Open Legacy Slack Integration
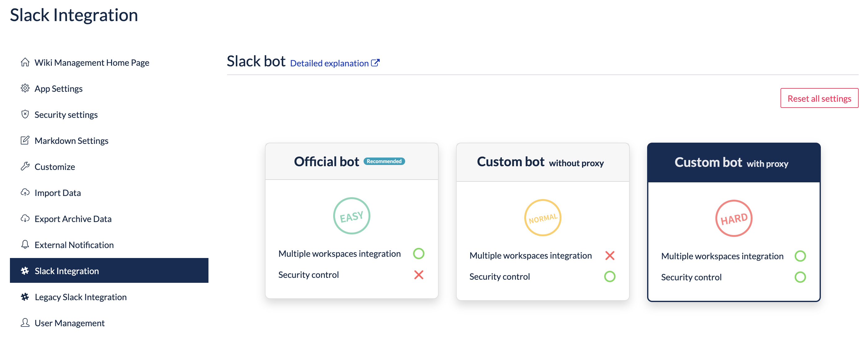 (109, 297)
